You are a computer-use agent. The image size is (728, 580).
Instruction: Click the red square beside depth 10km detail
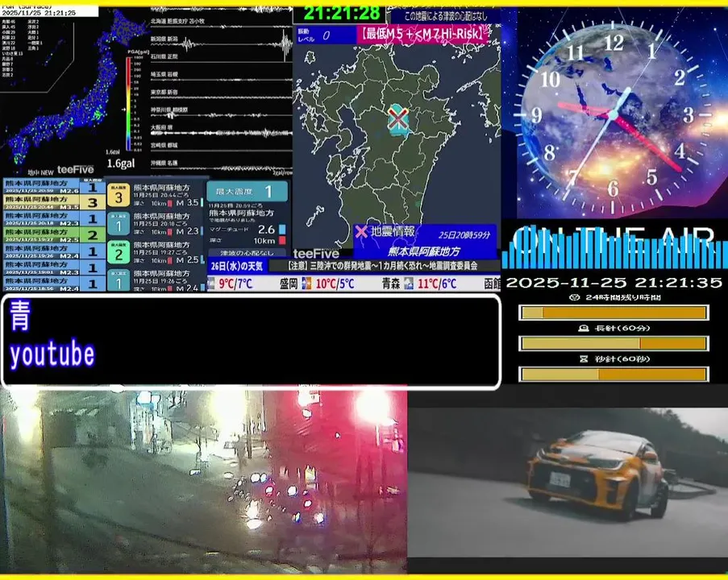tap(282, 240)
